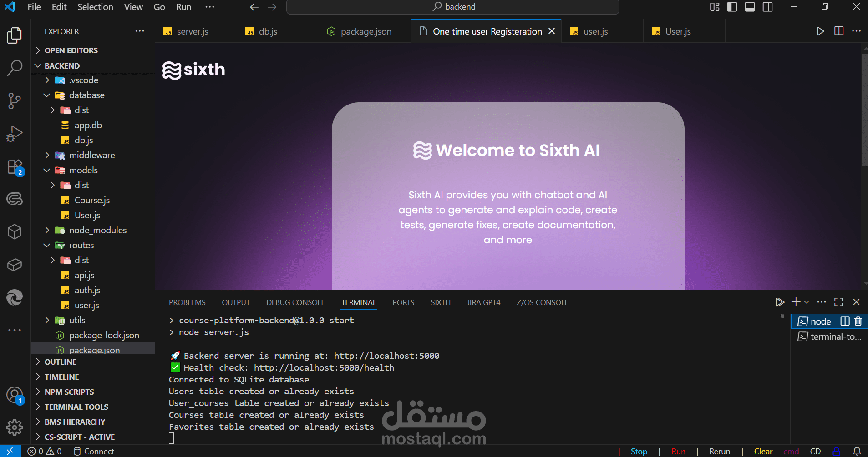The image size is (868, 457).
Task: Click CD in the status bar
Action: click(815, 452)
